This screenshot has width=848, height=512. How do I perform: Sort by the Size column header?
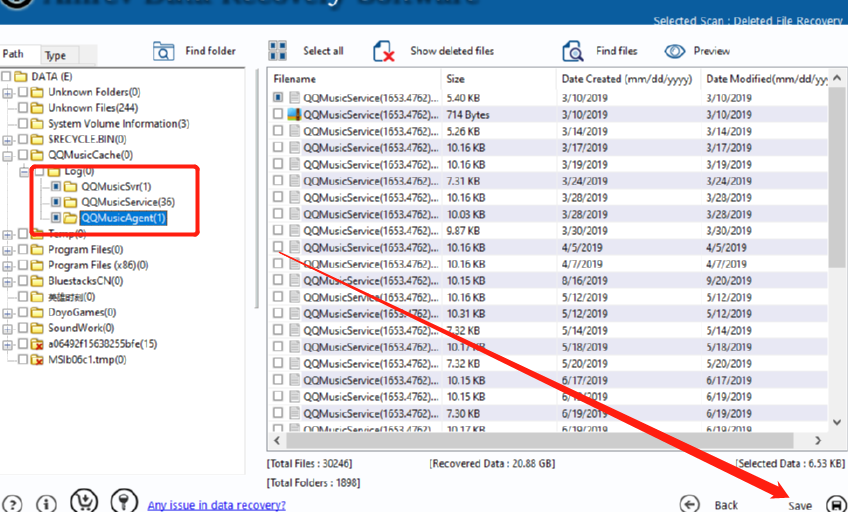coord(499,79)
